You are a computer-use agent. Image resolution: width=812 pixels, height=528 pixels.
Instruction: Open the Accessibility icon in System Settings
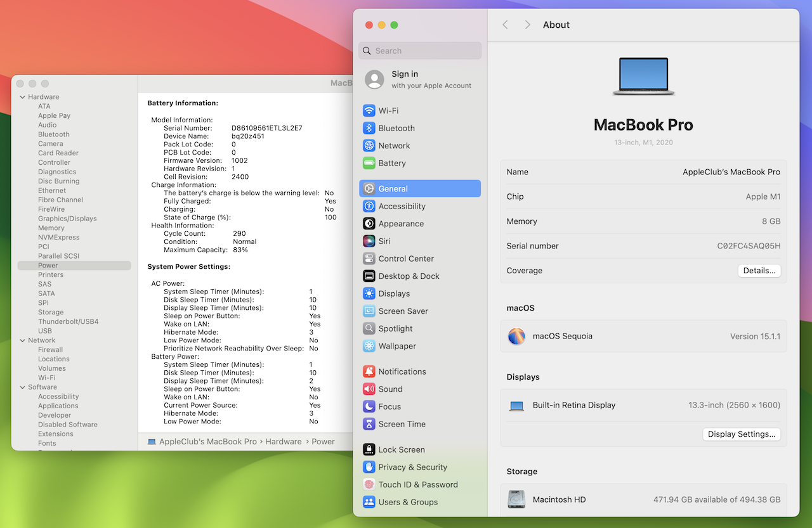(369, 206)
